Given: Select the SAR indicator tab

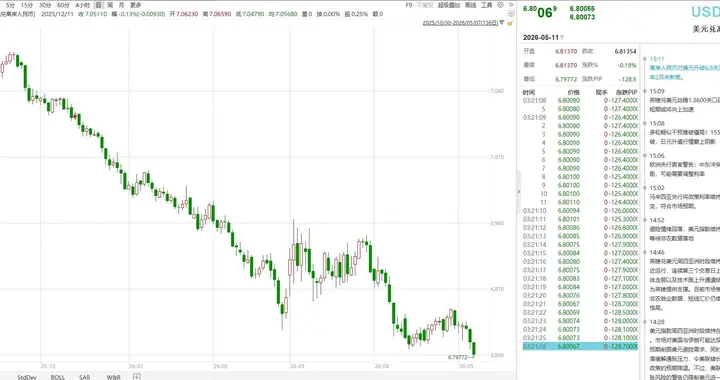Looking at the screenshot, I should [x=84, y=377].
